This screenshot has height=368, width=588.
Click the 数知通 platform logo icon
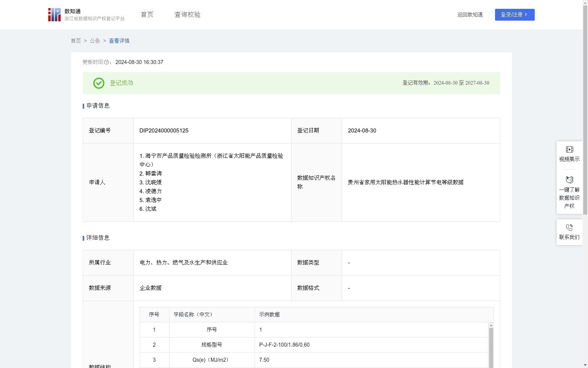click(54, 15)
